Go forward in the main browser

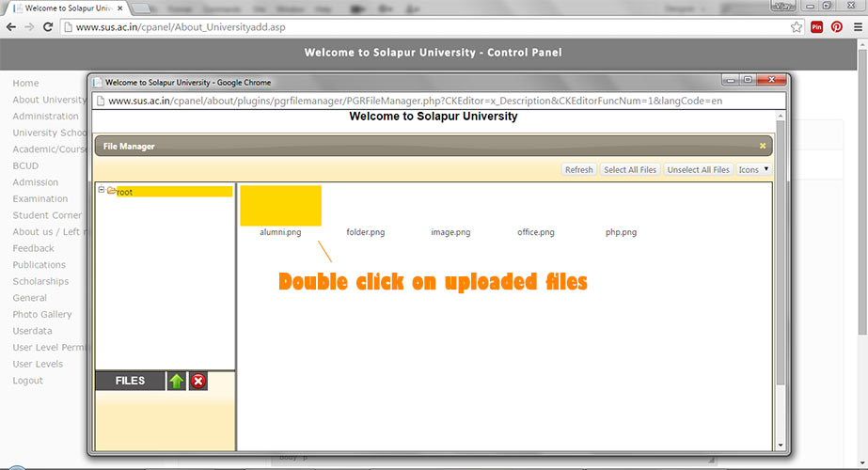[29, 27]
